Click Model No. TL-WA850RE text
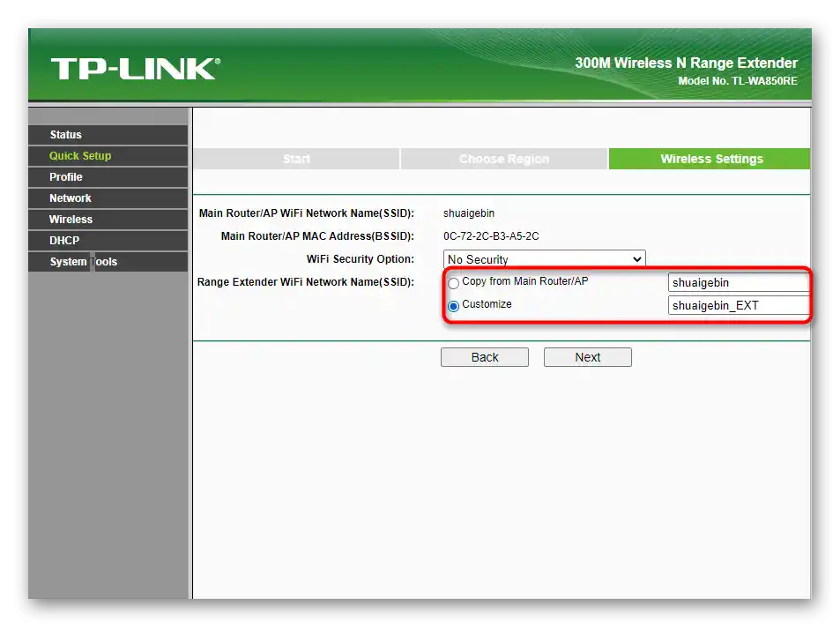Viewport: 840px width, 627px height. (738, 81)
